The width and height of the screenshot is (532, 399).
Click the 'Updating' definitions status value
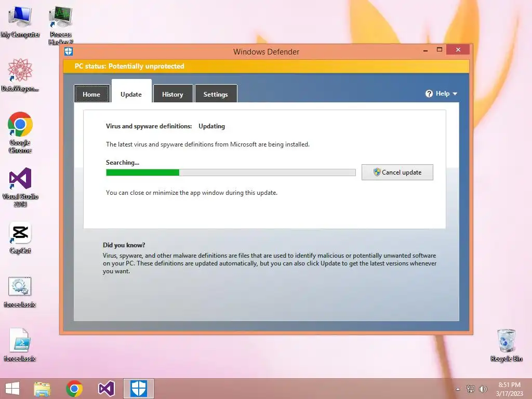coord(212,126)
